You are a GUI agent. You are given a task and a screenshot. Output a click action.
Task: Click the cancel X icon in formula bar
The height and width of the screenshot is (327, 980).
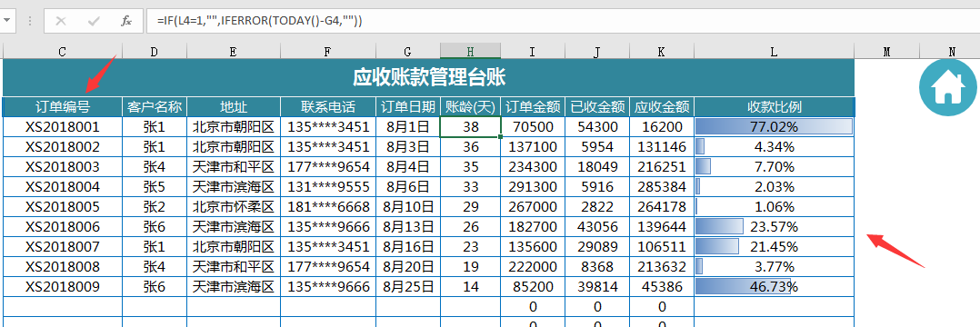(61, 21)
